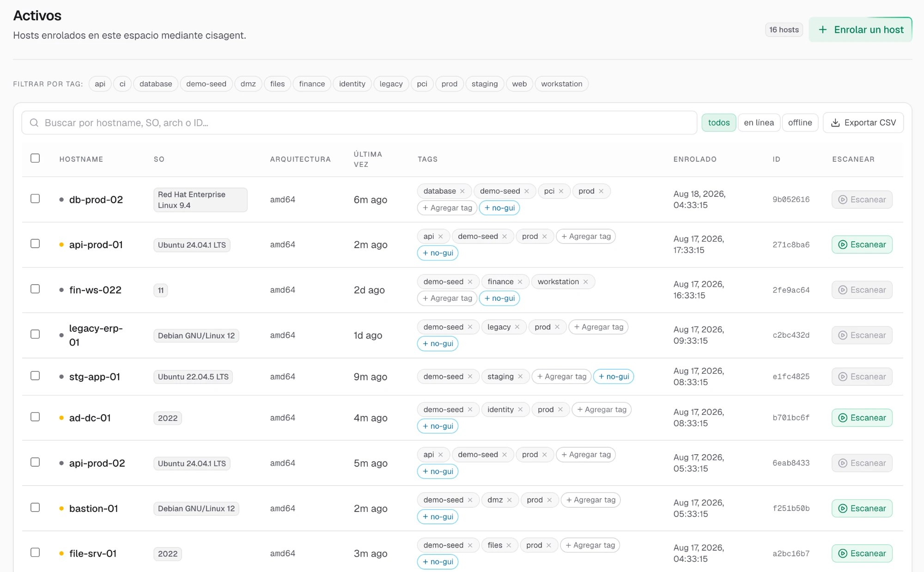Screen dimensions: 924x572
Task: Filter by the database tag
Action: (156, 84)
